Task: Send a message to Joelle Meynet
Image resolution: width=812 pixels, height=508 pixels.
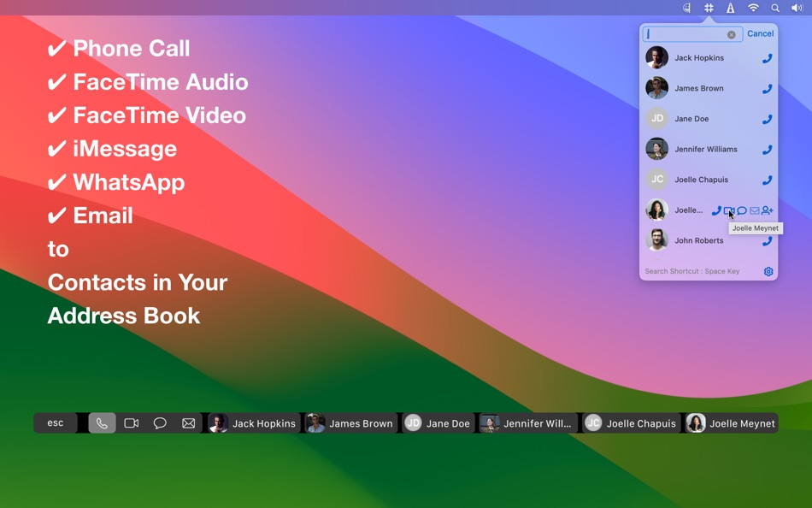Action: click(x=742, y=210)
